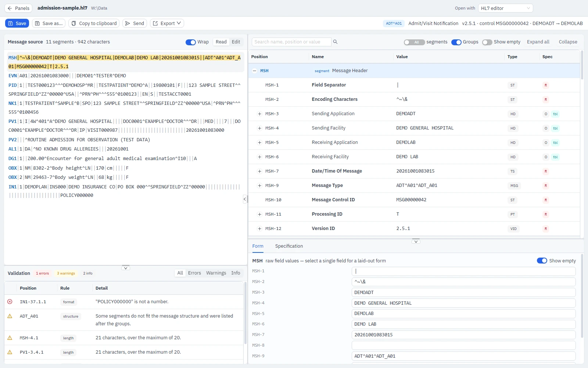
Task: Filter validation by Errors
Action: point(194,273)
